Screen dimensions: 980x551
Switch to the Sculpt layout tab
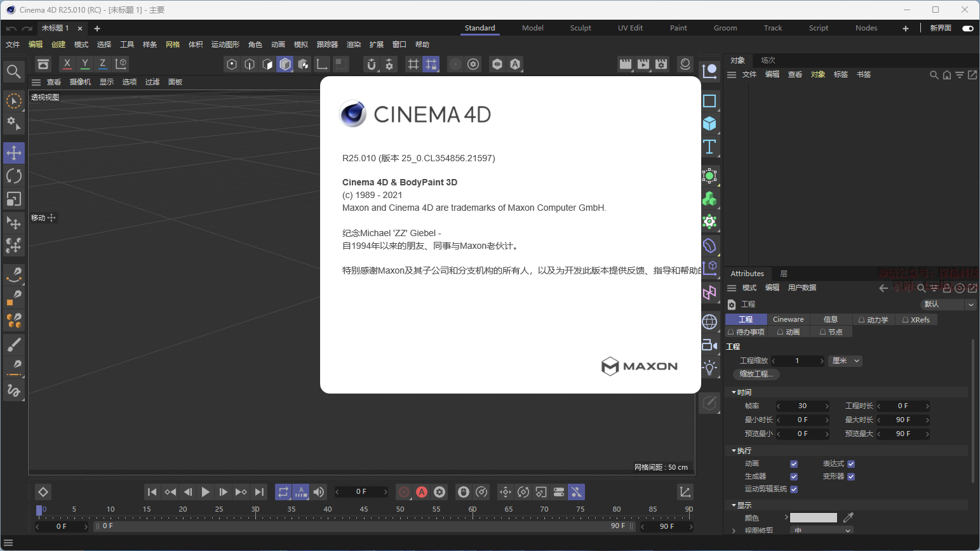(581, 28)
